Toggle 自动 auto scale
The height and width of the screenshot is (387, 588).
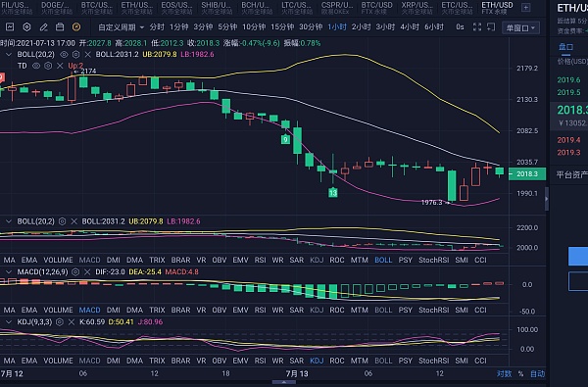[537, 373]
